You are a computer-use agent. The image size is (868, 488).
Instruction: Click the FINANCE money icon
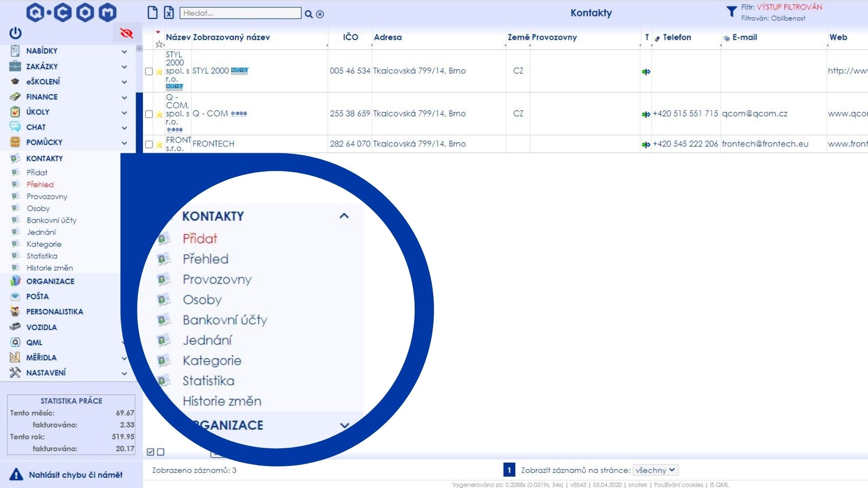[15, 97]
